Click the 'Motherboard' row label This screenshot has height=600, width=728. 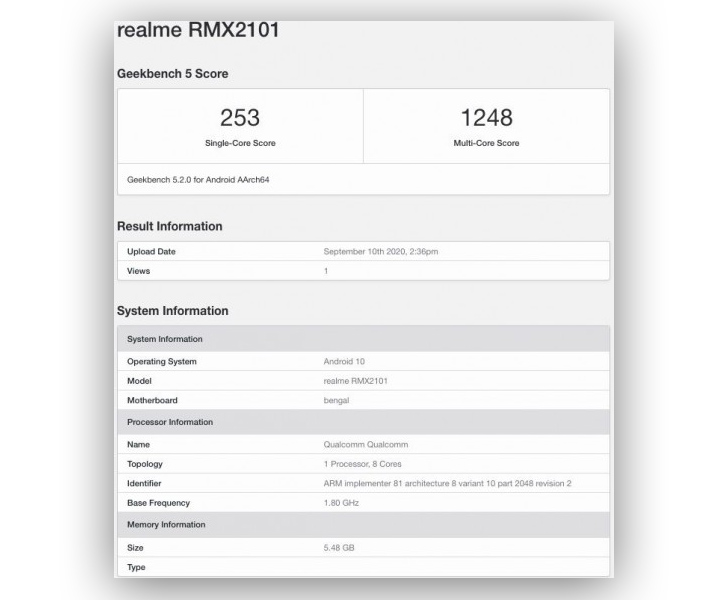click(x=152, y=400)
